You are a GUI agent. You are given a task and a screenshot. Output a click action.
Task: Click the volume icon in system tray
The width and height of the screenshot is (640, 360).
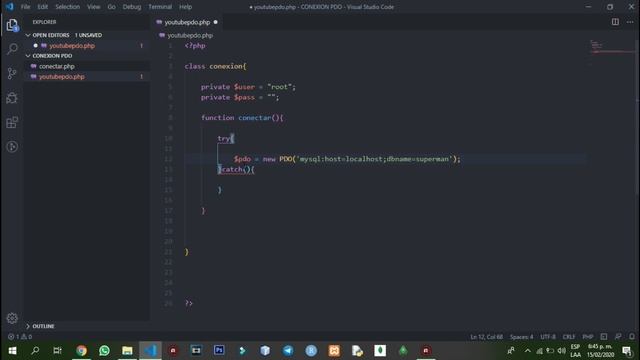[562, 351]
